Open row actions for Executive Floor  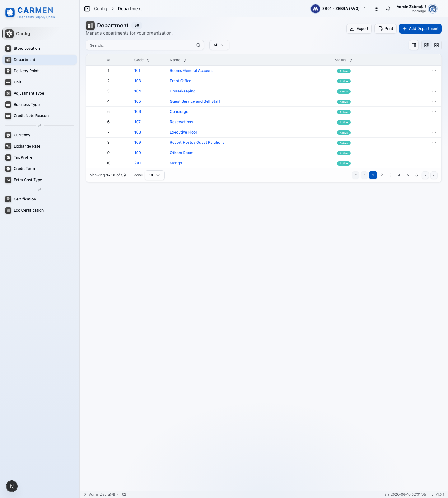pyautogui.click(x=434, y=132)
